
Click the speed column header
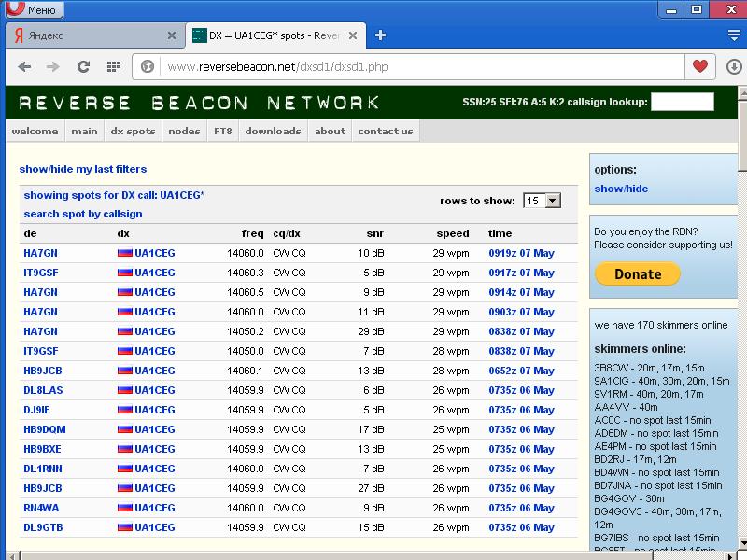pyautogui.click(x=453, y=233)
